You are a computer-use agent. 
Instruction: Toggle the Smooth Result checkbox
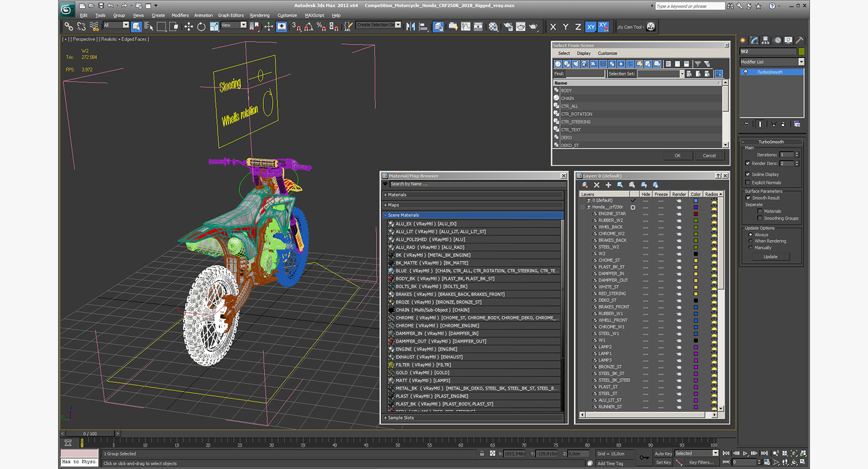747,198
